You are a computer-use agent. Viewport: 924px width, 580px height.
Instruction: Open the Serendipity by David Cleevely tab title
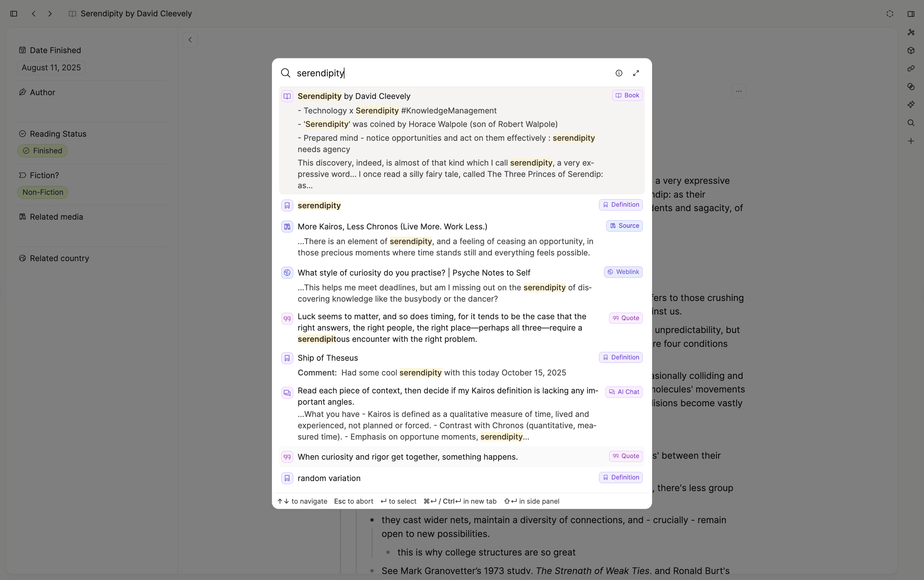pos(136,14)
